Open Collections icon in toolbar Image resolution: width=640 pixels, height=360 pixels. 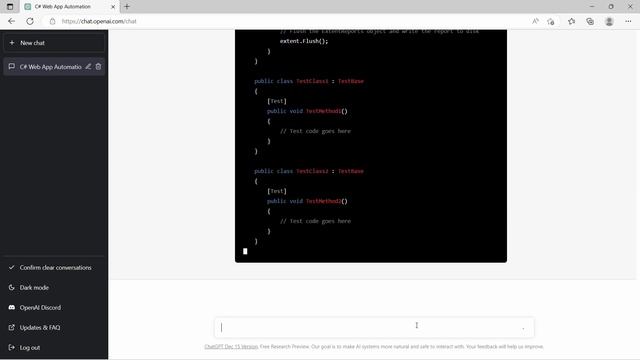click(x=590, y=21)
